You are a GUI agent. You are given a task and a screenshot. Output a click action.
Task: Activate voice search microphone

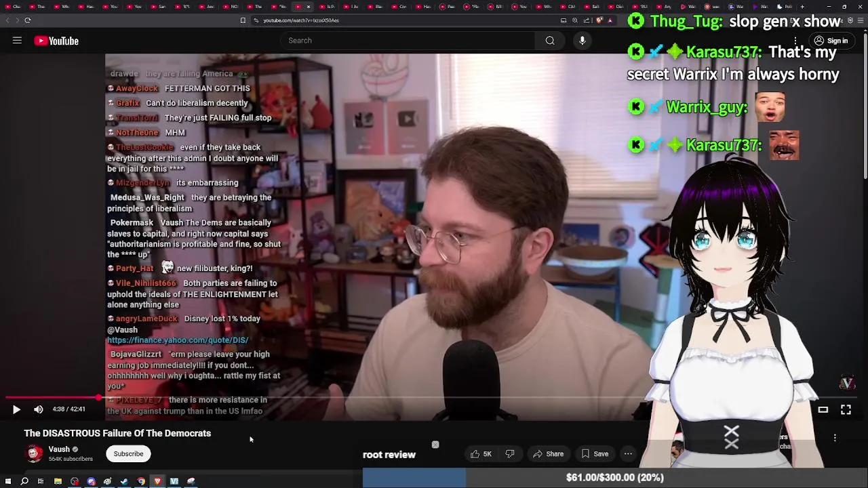[582, 41]
